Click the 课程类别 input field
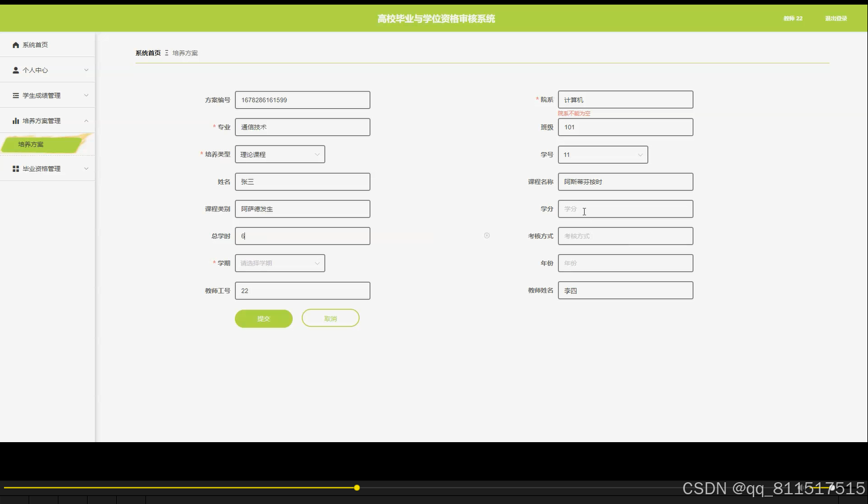Viewport: 868px width, 504px height. point(302,209)
